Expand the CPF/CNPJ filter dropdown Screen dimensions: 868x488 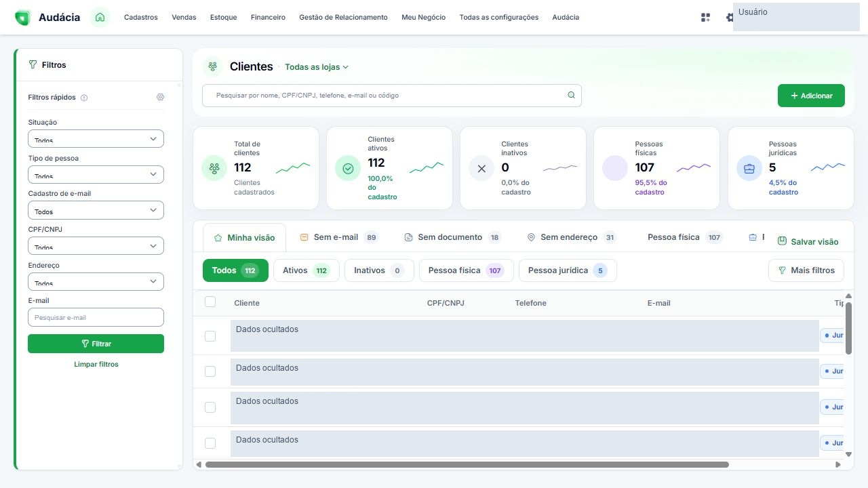(x=96, y=245)
